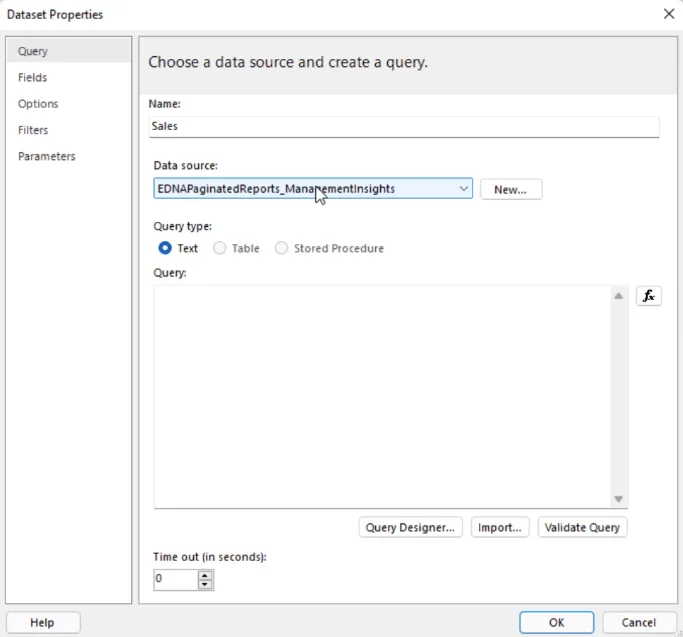Click New... data source button

(x=511, y=190)
